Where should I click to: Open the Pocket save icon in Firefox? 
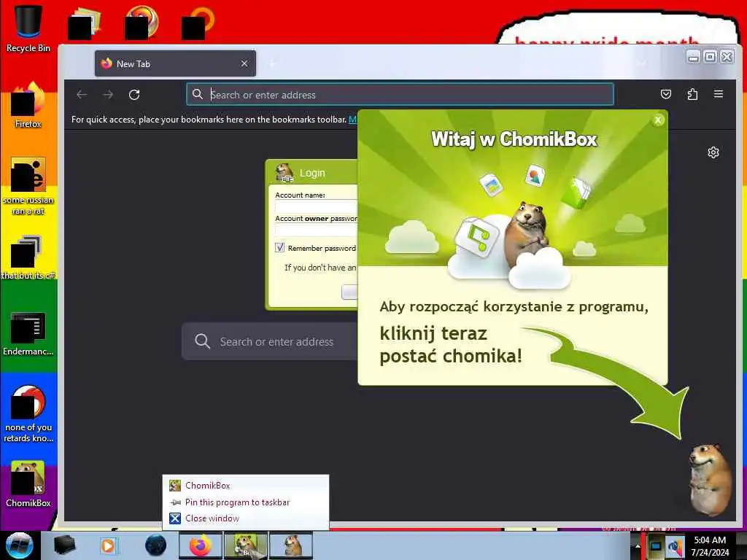(x=666, y=94)
